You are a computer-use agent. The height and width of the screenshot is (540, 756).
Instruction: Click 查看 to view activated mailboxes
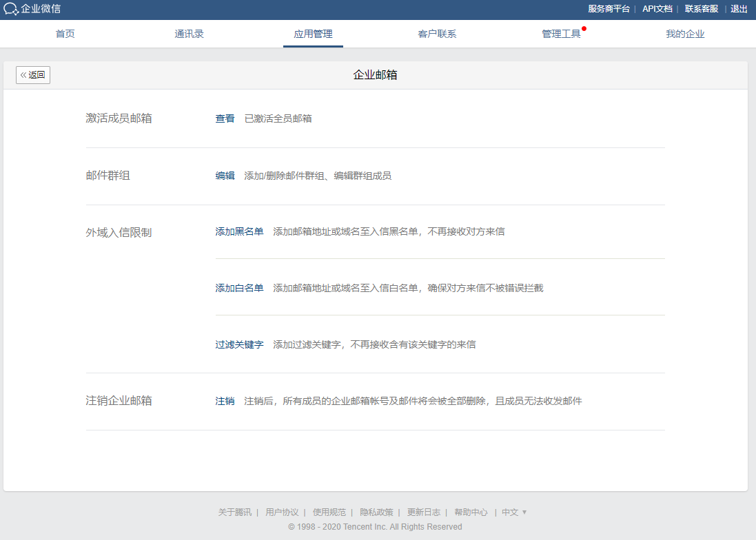coord(225,118)
